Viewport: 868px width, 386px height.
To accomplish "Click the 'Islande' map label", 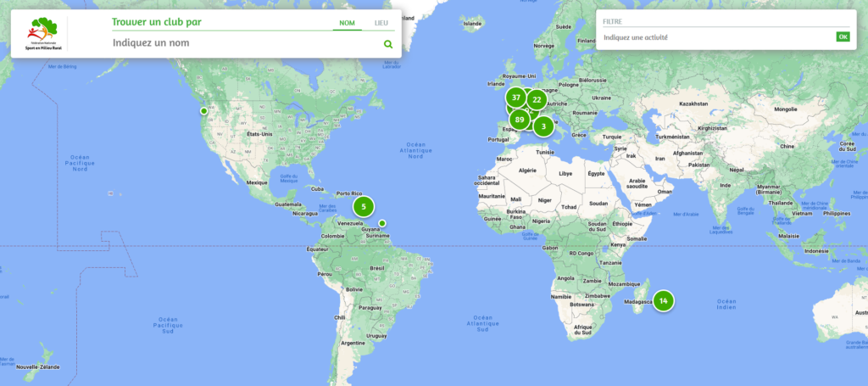I will tap(472, 24).
